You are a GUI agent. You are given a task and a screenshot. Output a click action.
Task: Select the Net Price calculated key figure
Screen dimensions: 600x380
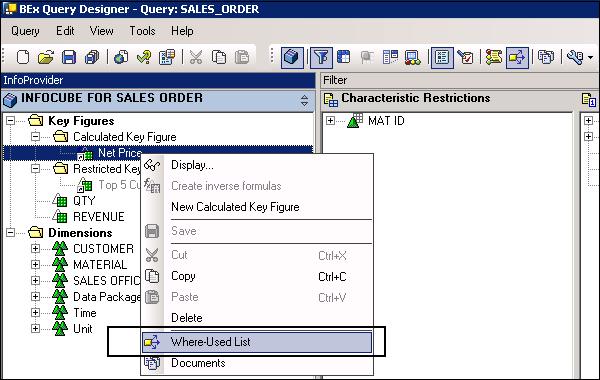120,153
